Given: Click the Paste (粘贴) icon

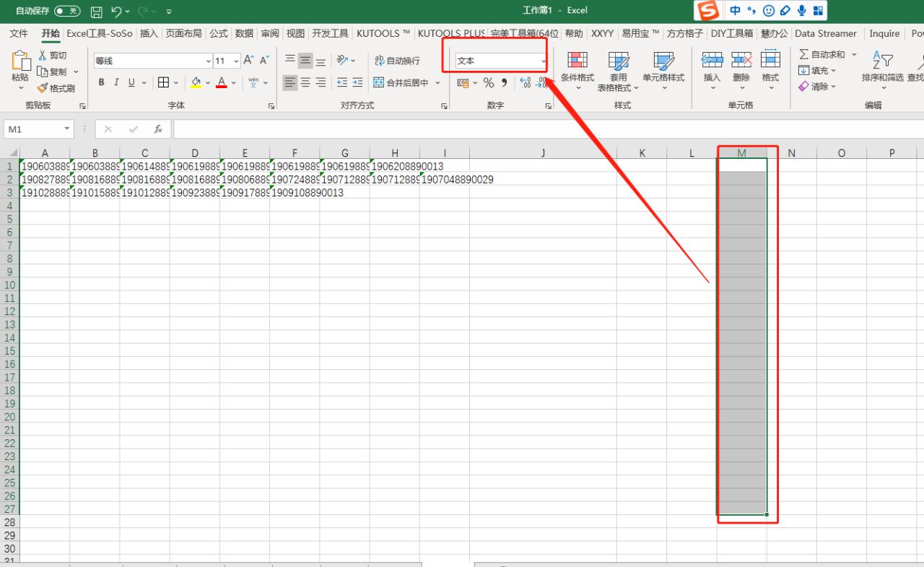Looking at the screenshot, I should (x=20, y=61).
